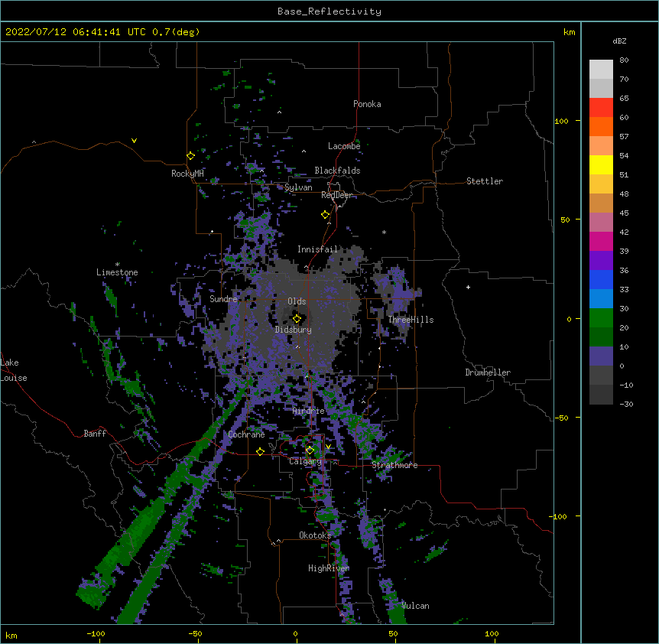Click the white plus marker north of Drumheller
659x644 pixels.
click(468, 287)
